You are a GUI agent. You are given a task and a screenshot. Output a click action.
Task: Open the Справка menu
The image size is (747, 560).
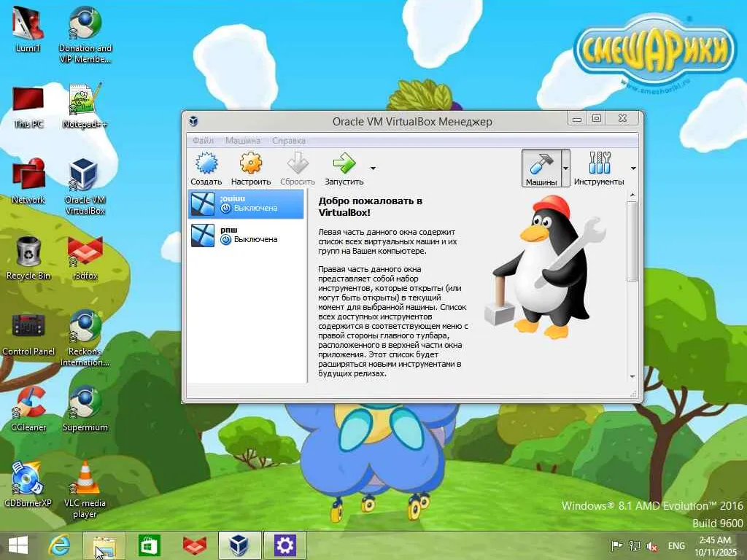pos(289,141)
